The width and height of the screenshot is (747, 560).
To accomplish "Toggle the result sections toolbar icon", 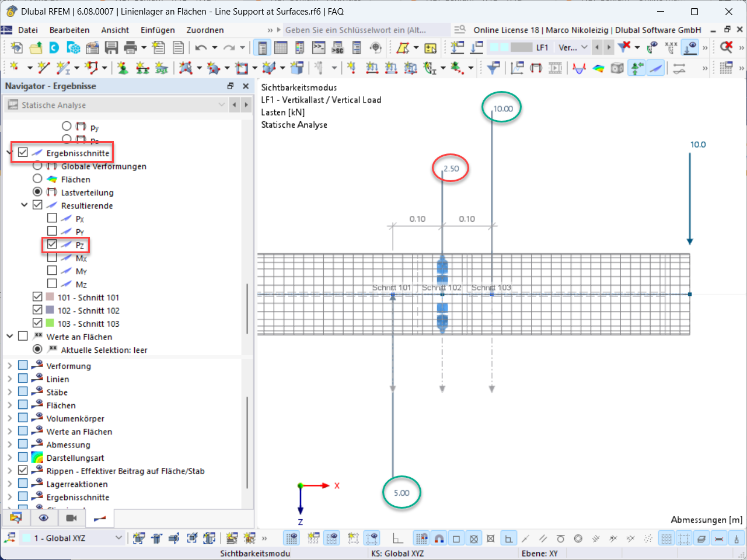I will [x=656, y=68].
